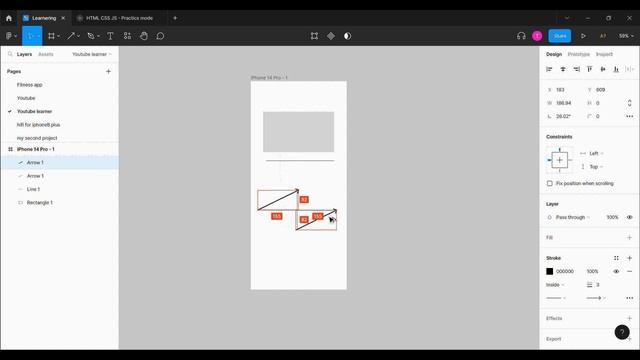
Task: Align left icon in Design panel
Action: coord(549,69)
